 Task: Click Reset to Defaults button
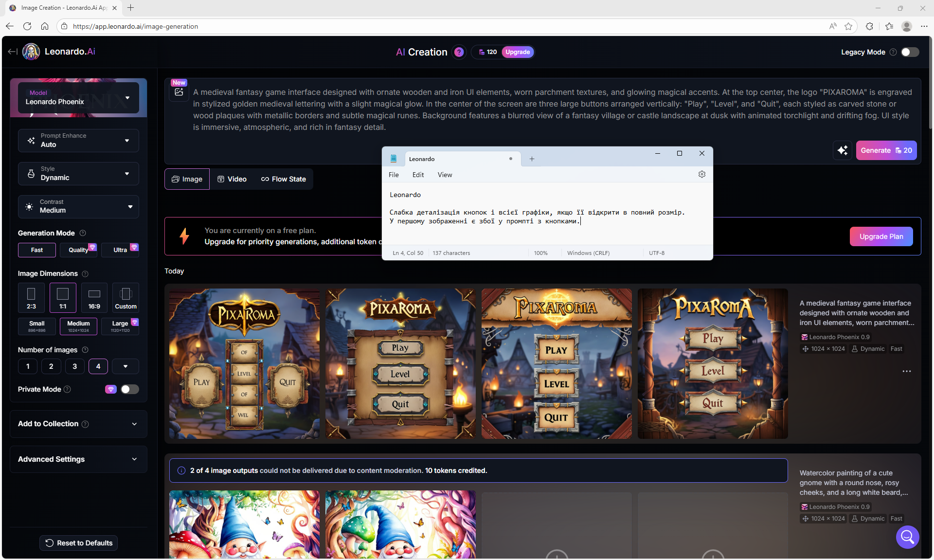click(78, 543)
